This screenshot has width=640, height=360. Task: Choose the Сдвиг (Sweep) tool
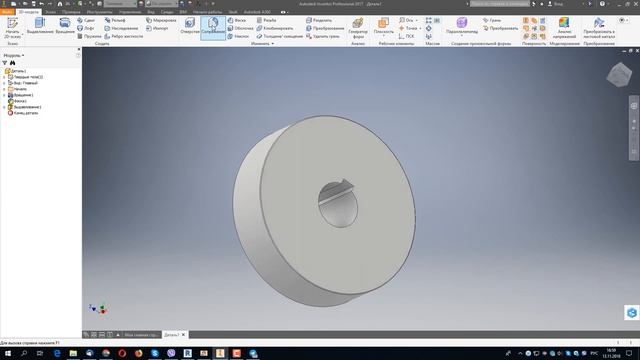tap(86, 20)
